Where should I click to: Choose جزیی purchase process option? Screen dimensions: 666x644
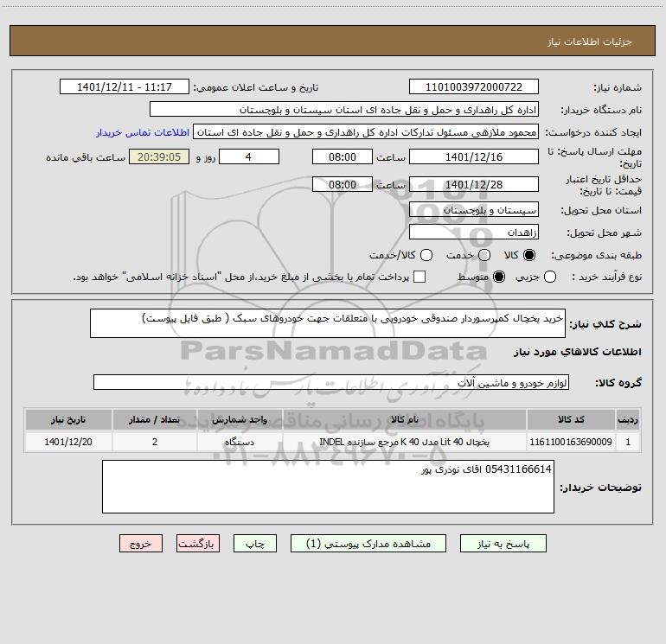point(549,277)
